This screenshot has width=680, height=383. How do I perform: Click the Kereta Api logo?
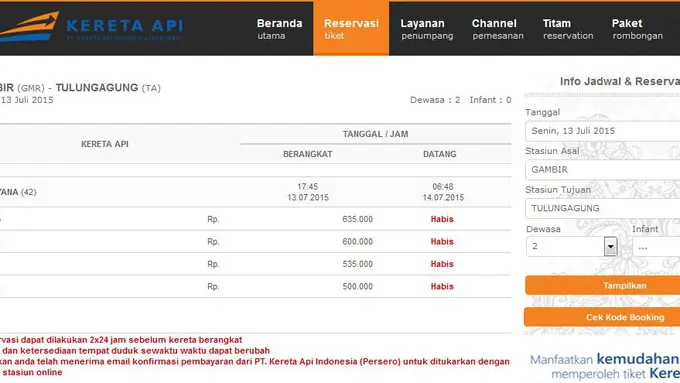(91, 27)
